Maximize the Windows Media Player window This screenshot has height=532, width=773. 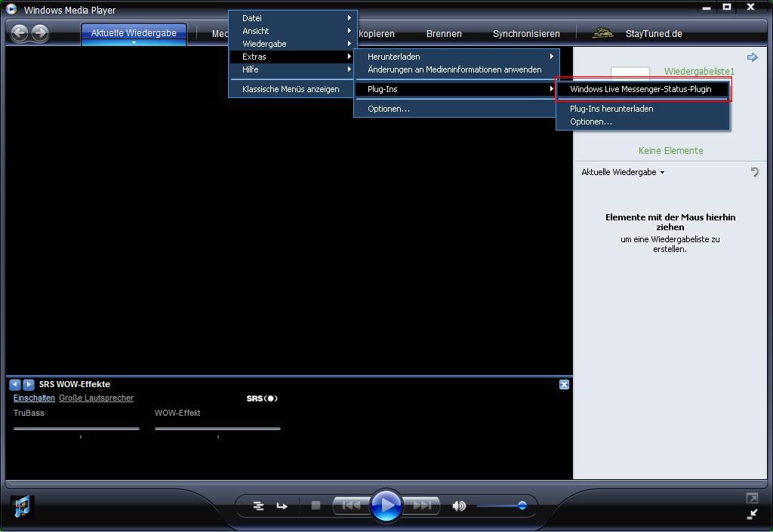[x=727, y=8]
